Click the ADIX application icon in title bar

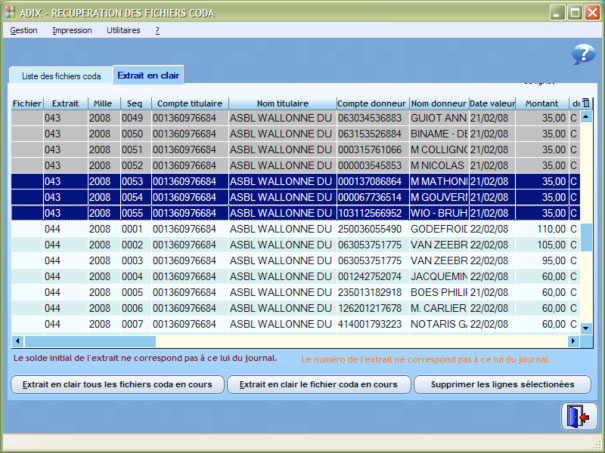point(12,12)
